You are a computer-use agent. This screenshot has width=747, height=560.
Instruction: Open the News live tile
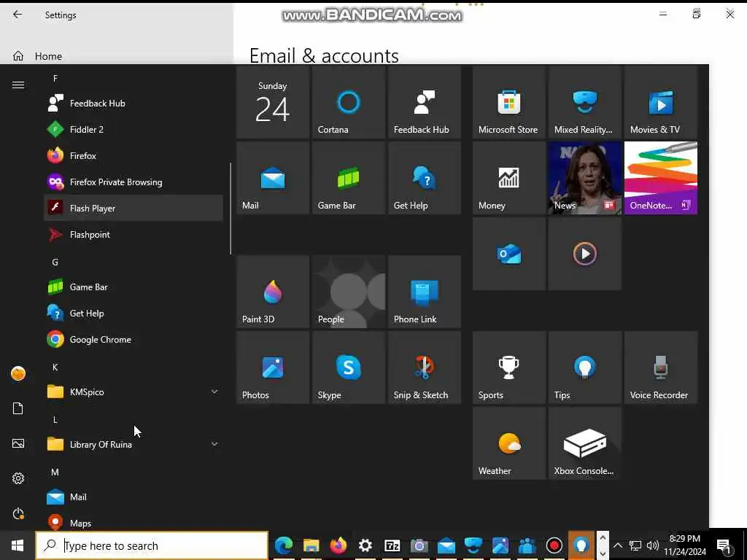tap(585, 178)
